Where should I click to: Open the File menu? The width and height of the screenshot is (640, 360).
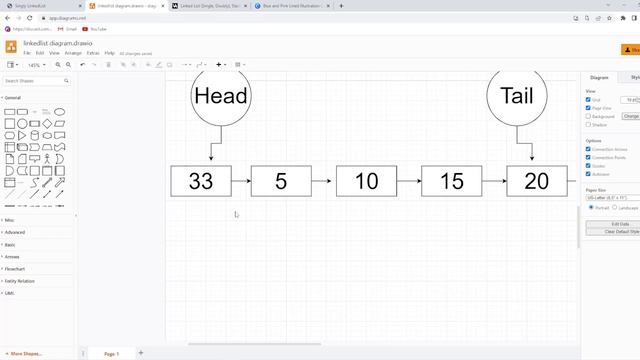tap(27, 53)
